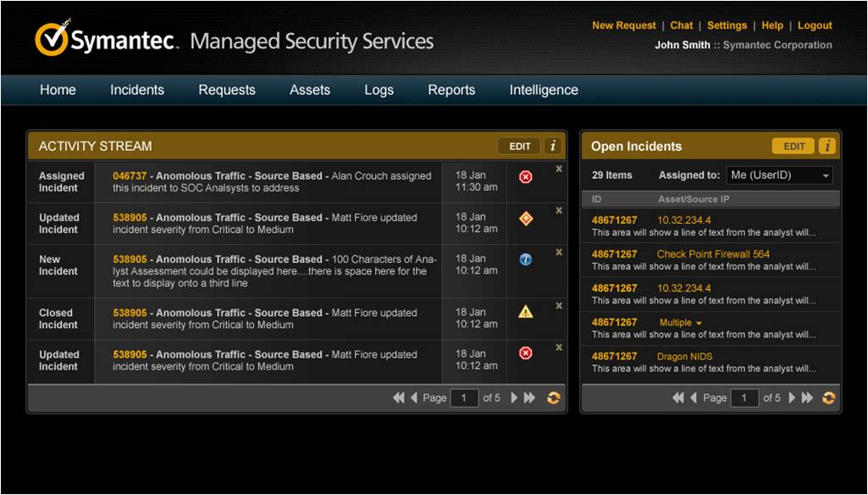Open Settings from the top links
Image resolution: width=868 pixels, height=495 pixels.
(727, 25)
